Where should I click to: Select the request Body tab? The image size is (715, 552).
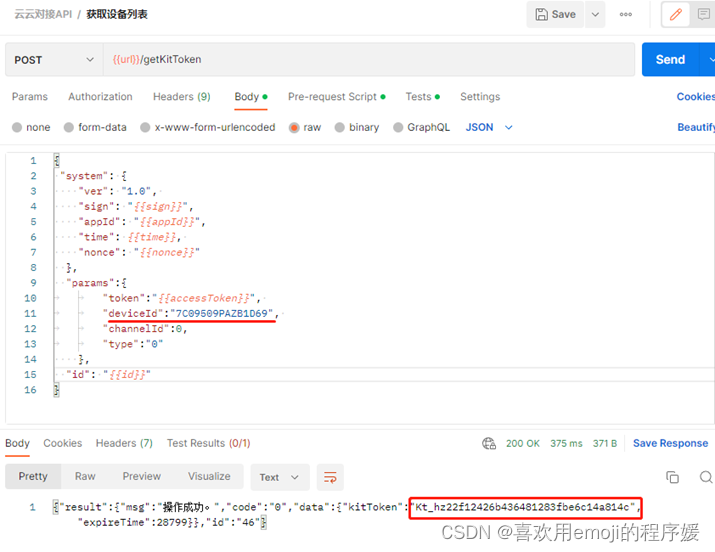250,97
